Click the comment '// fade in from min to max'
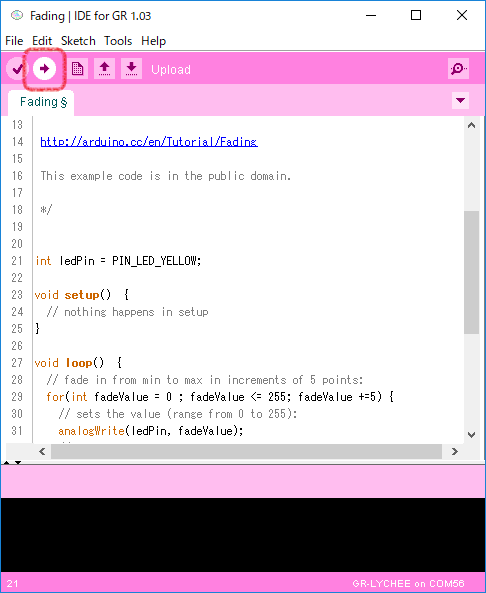The width and height of the screenshot is (486, 593). (205, 380)
